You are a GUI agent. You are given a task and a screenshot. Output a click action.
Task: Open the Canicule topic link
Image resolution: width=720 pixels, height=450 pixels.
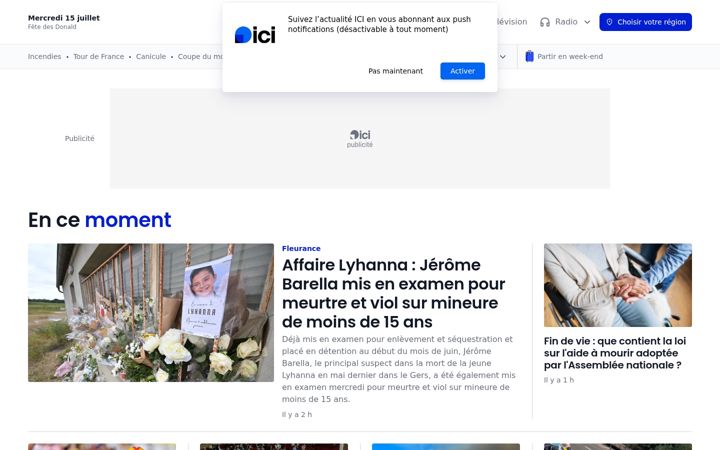[x=151, y=56]
